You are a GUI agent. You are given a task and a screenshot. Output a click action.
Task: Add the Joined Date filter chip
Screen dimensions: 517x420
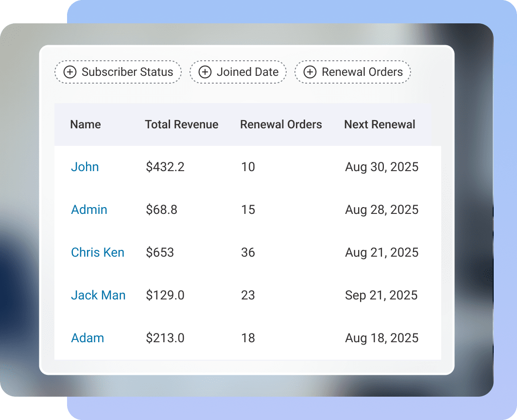(x=238, y=72)
